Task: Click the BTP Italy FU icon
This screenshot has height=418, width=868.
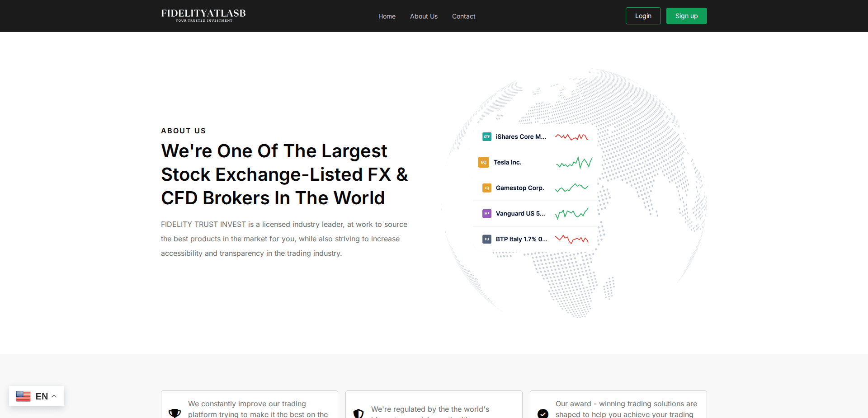Action: 487,239
